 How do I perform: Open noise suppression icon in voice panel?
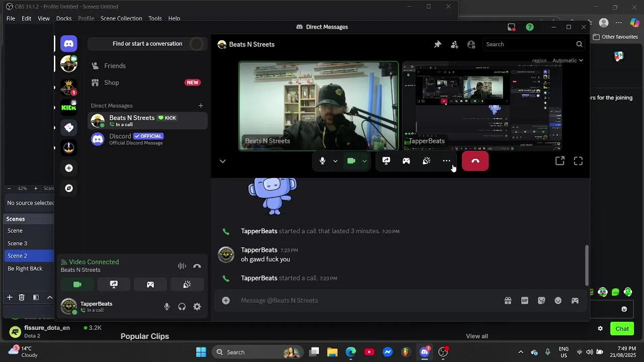(182, 266)
